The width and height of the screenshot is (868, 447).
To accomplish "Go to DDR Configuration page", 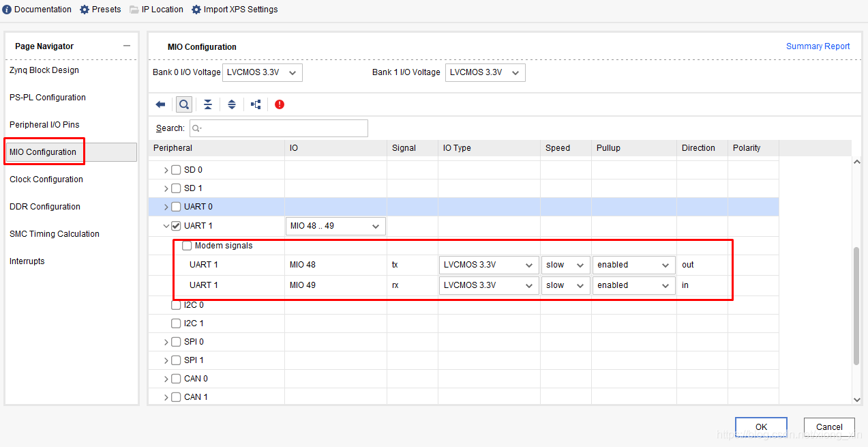I will click(x=45, y=207).
